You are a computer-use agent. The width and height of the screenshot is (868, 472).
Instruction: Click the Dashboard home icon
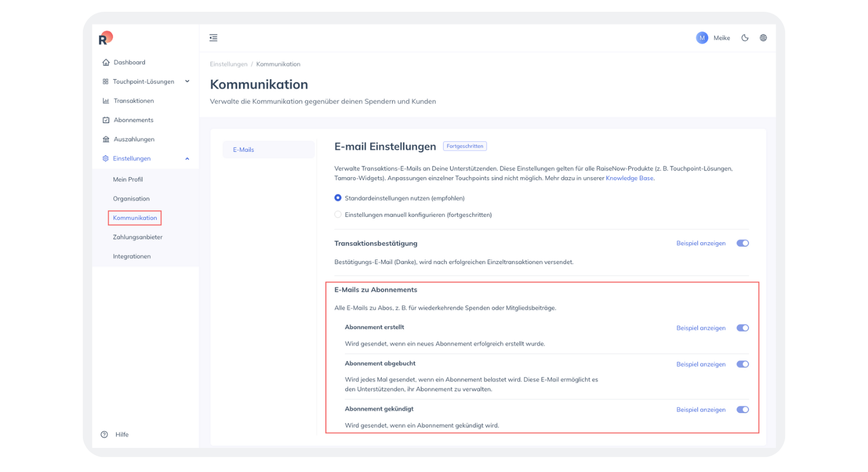pyautogui.click(x=106, y=62)
